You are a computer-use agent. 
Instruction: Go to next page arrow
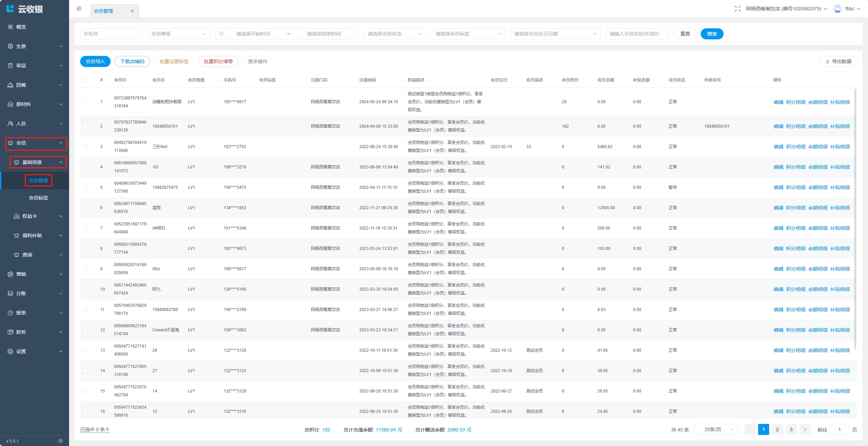coord(805,429)
